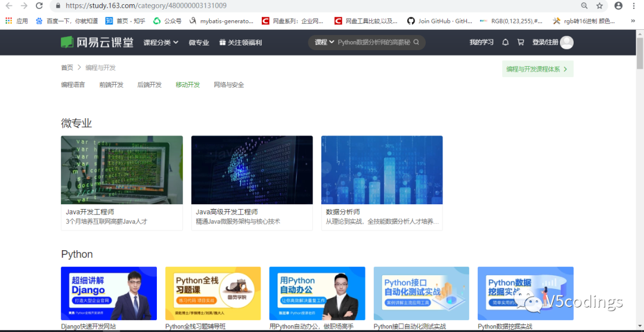Expand the 课程分类 dropdown menu
The width and height of the screenshot is (644, 332).
coord(160,42)
